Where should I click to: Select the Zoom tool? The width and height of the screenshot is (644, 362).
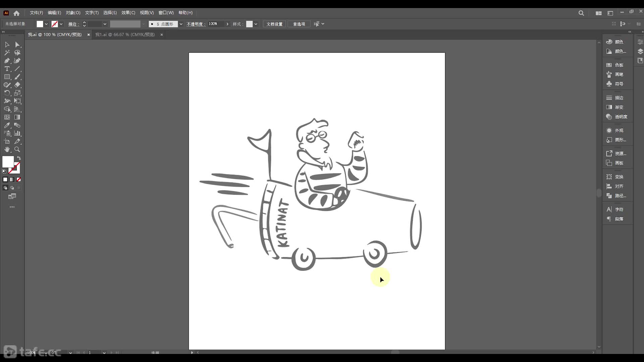(x=17, y=149)
